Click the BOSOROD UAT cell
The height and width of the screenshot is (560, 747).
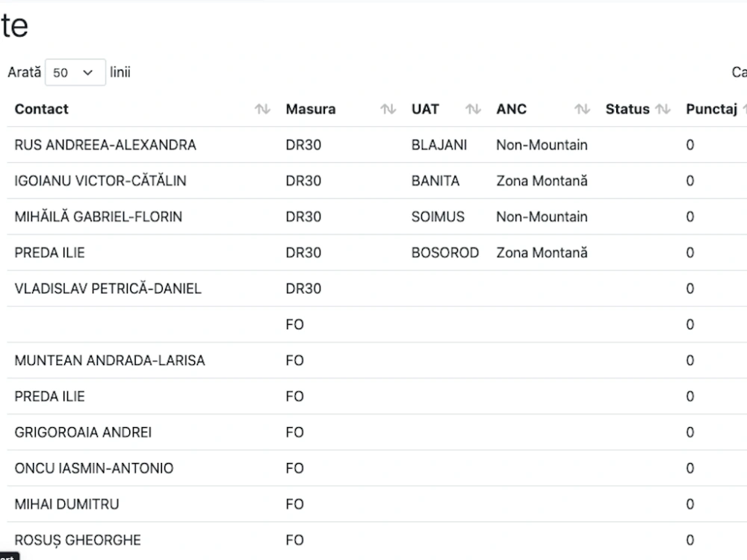(x=445, y=252)
